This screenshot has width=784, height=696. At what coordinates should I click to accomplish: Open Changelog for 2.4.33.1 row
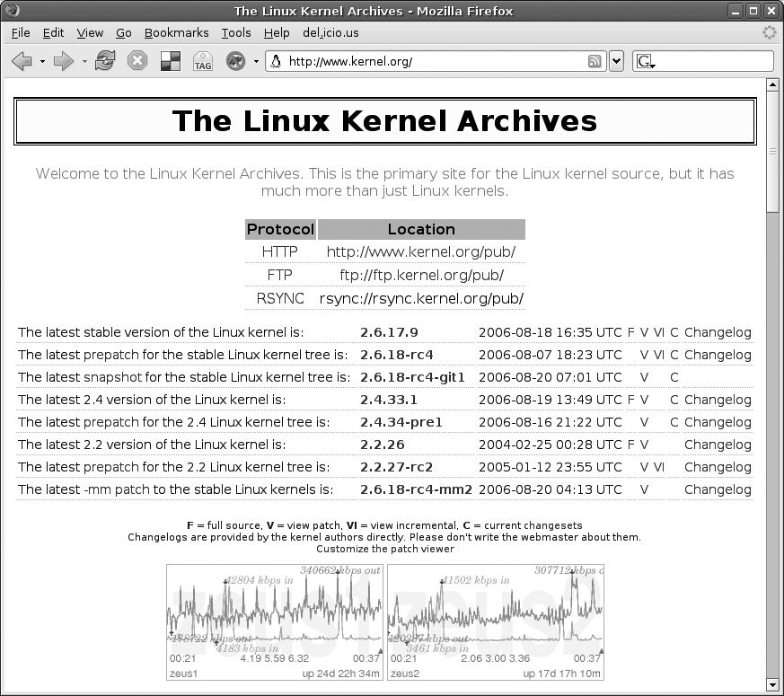pyautogui.click(x=718, y=400)
